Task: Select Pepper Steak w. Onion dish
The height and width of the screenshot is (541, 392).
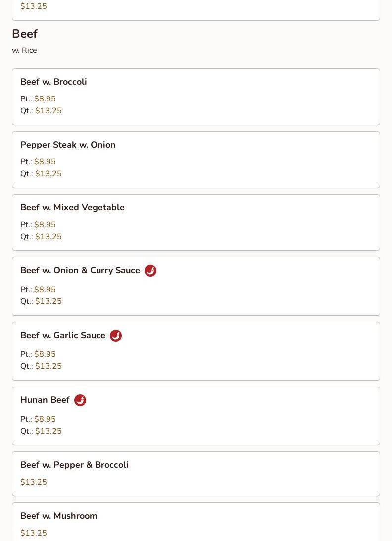Action: 68,145
